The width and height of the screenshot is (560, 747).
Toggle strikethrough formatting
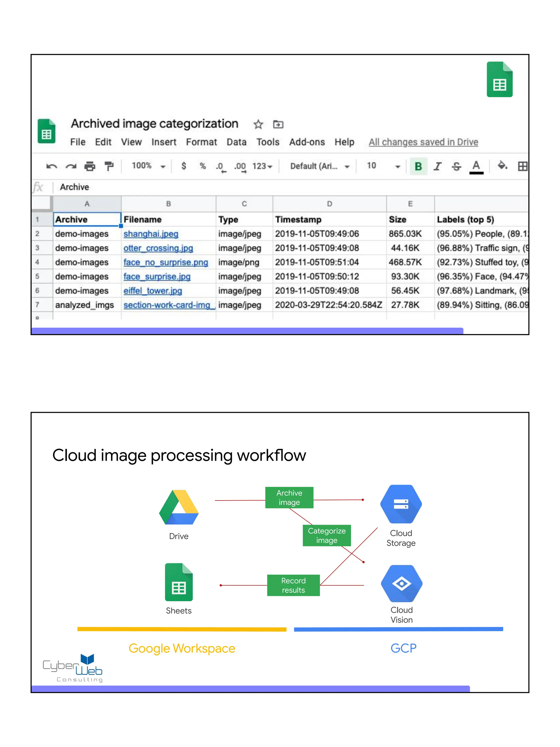tap(456, 166)
